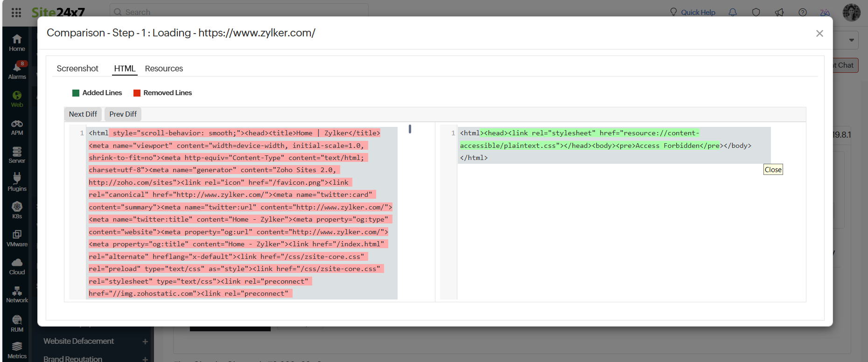868x362 pixels.
Task: Open Alarms with the bell icon
Action: coord(17,70)
